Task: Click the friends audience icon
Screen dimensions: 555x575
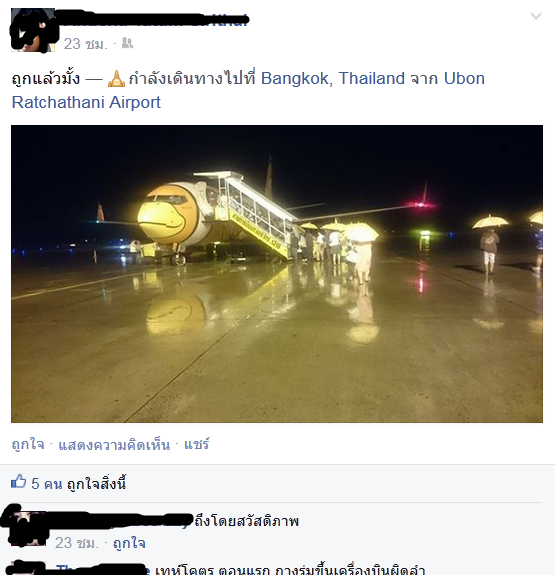Action: 127,43
